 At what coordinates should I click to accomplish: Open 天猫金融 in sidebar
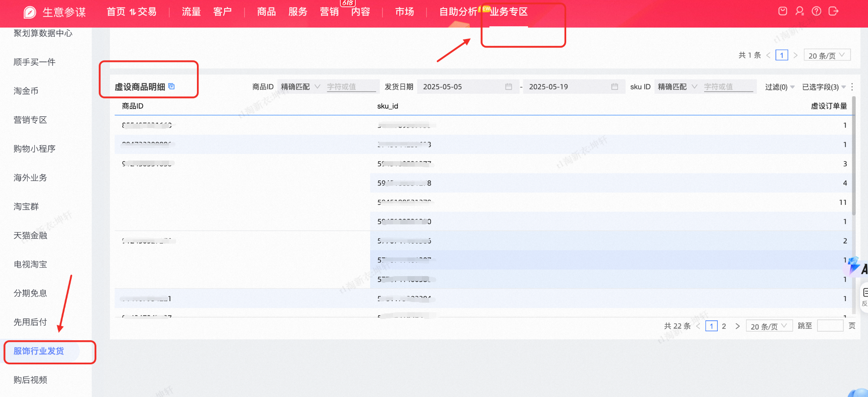(x=30, y=235)
